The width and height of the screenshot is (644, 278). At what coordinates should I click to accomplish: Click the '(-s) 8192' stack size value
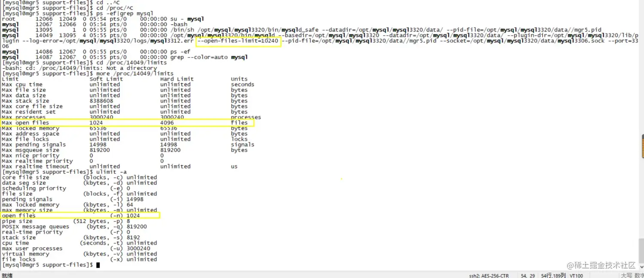[x=125, y=238]
